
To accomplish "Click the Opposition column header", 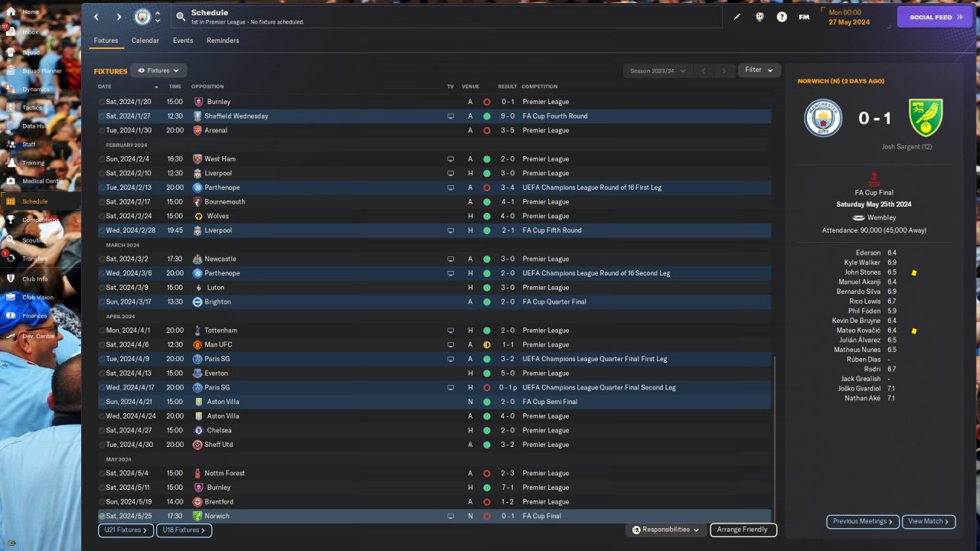I will [207, 86].
